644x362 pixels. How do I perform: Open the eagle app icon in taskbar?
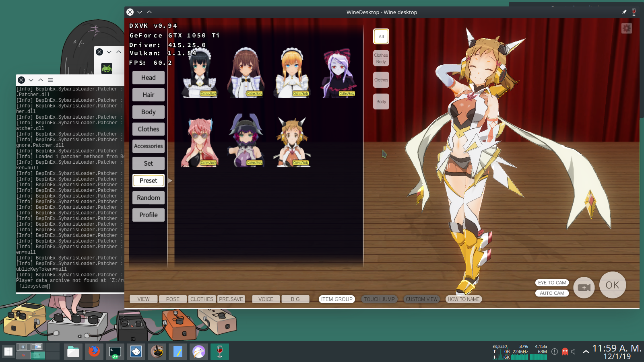199,352
